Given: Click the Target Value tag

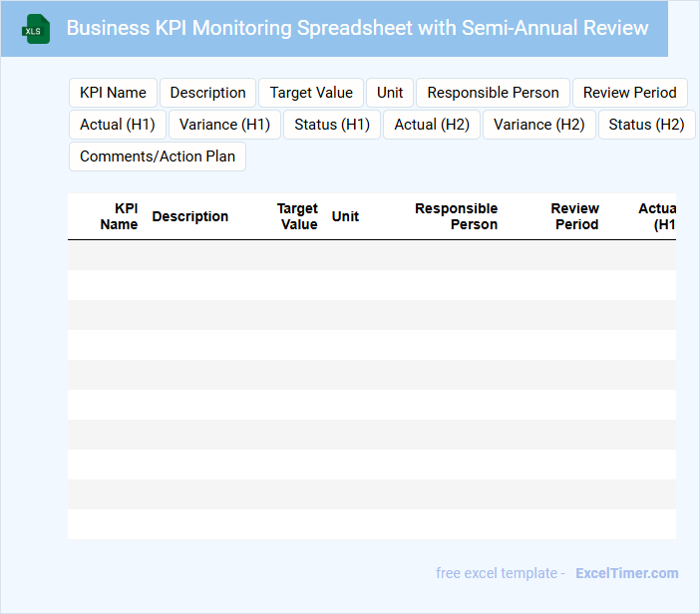Looking at the screenshot, I should 311,93.
